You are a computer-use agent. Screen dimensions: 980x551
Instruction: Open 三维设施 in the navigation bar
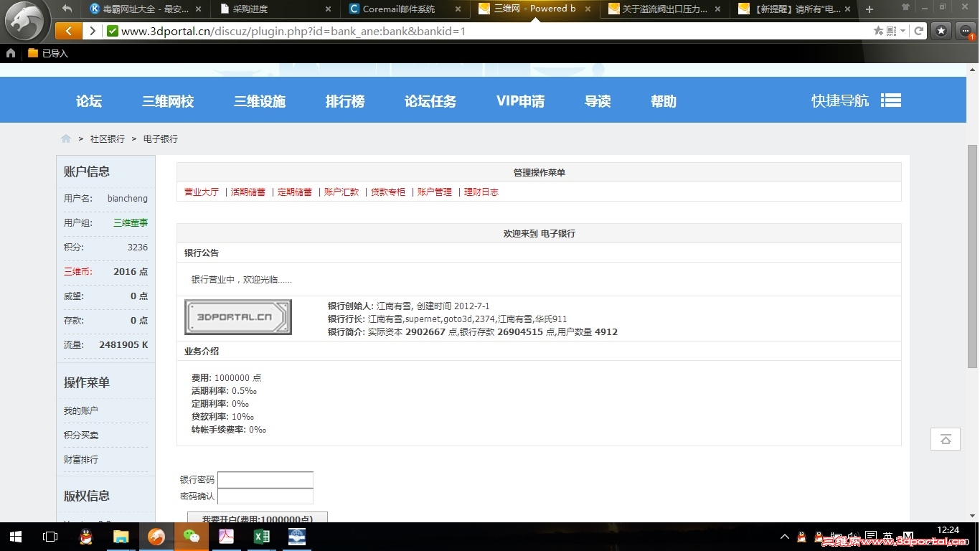(x=260, y=101)
